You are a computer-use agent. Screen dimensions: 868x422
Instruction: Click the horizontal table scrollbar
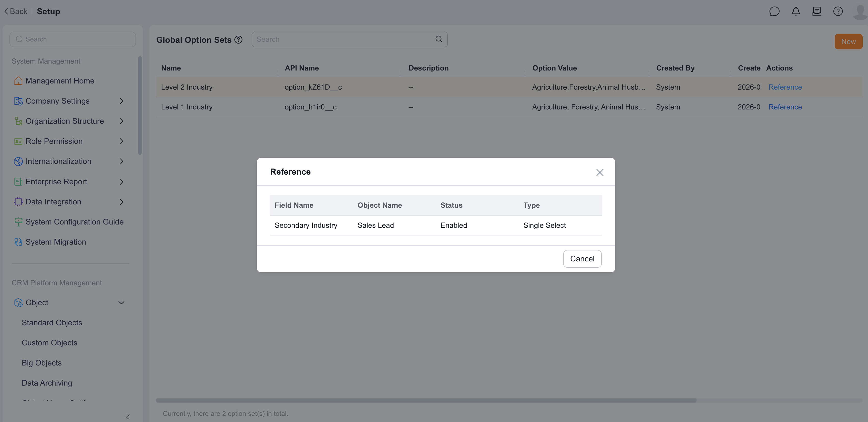pos(426,400)
